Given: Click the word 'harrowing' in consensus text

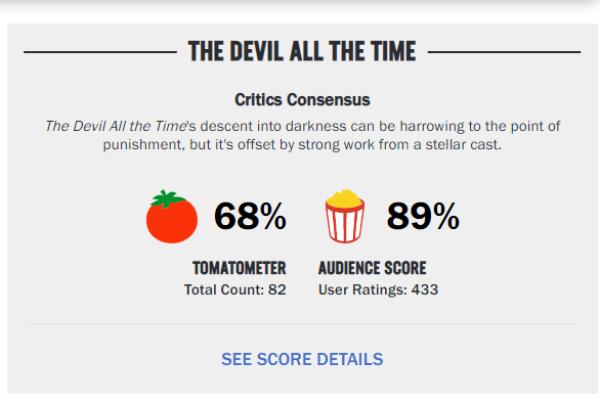Looking at the screenshot, I should tap(432, 126).
